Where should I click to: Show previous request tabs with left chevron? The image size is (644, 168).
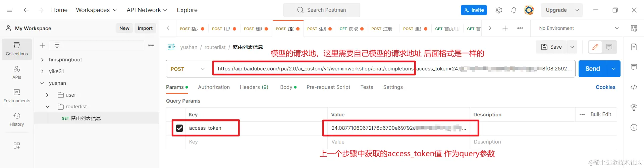[x=168, y=28]
